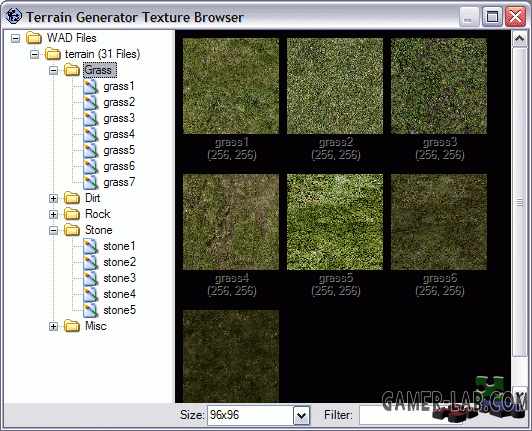Expand the Misc folder node
The image size is (532, 431).
[53, 326]
